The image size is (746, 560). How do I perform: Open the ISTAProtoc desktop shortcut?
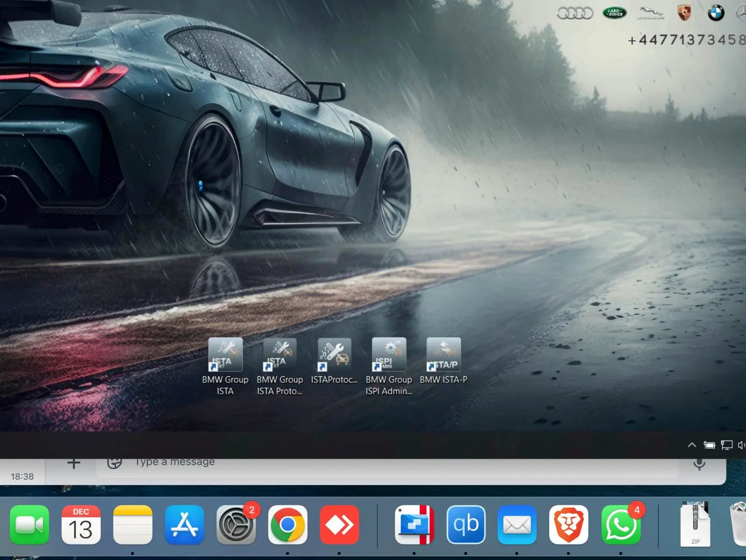(x=334, y=355)
